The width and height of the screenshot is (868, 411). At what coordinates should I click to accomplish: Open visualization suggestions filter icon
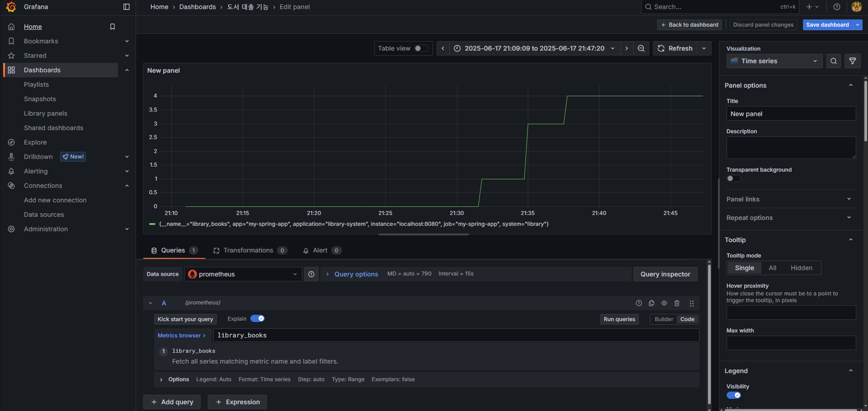pyautogui.click(x=853, y=61)
